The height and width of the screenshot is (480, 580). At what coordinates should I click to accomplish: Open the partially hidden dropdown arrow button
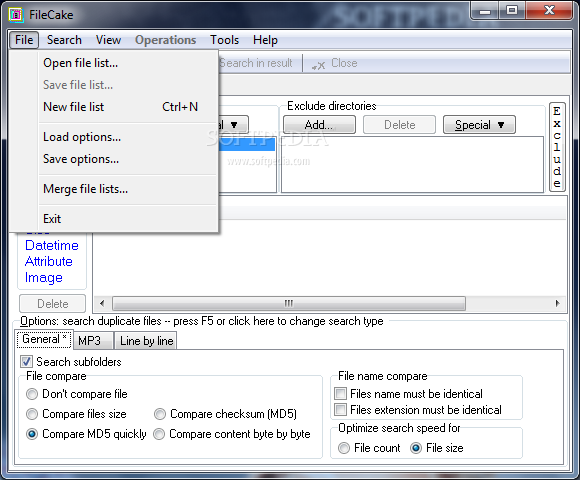pyautogui.click(x=233, y=125)
